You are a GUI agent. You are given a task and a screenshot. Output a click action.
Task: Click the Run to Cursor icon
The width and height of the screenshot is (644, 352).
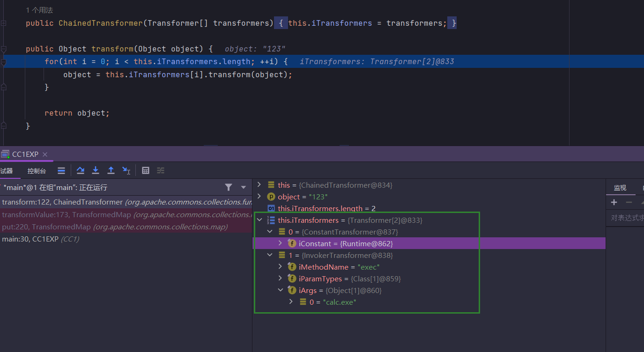[x=126, y=170]
